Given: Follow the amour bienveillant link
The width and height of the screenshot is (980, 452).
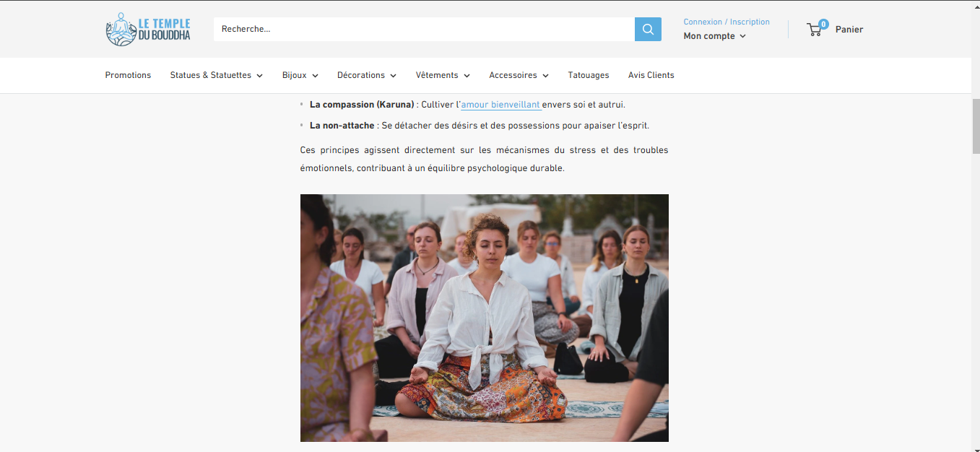Looking at the screenshot, I should [x=501, y=105].
